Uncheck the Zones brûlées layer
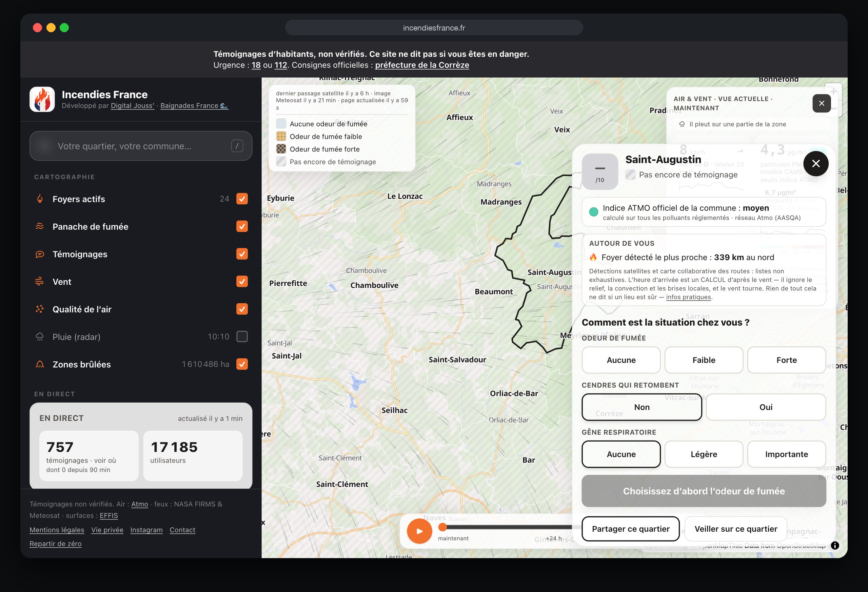The width and height of the screenshot is (868, 592). pos(242,364)
